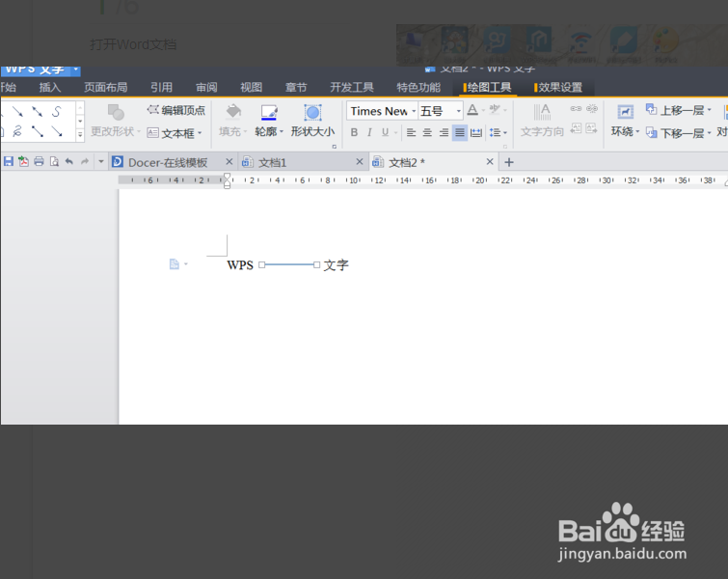This screenshot has width=728, height=579.
Task: Click create text box link icon
Action: pos(576,109)
